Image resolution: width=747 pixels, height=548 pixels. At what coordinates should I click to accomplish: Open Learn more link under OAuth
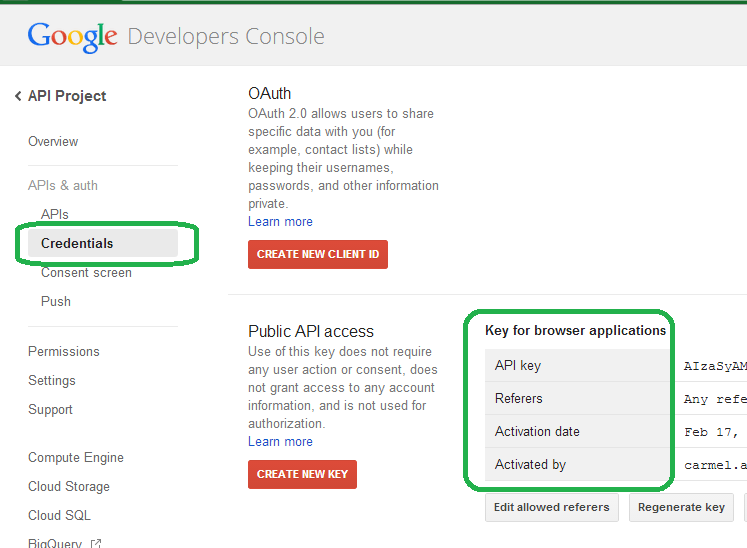(280, 222)
